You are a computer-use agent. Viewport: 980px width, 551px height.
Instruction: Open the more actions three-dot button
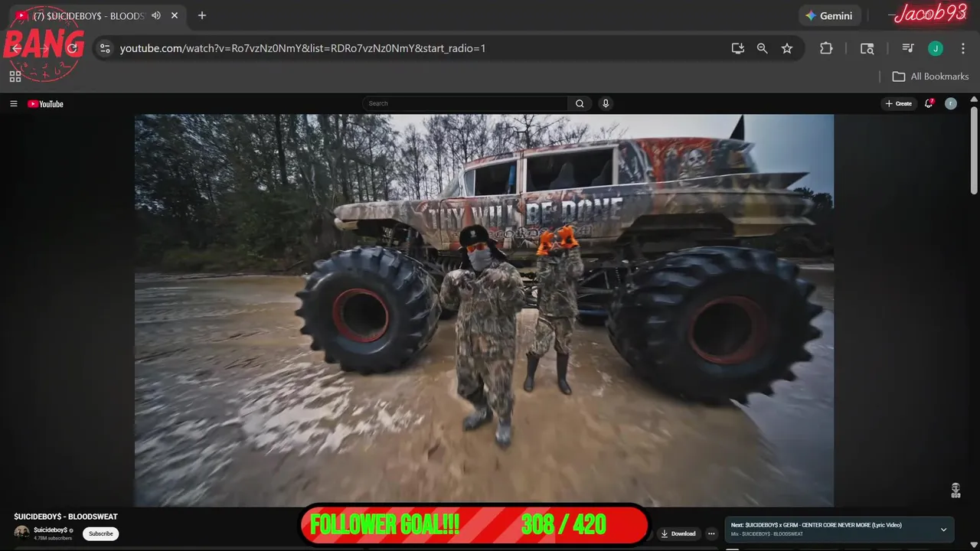click(711, 533)
